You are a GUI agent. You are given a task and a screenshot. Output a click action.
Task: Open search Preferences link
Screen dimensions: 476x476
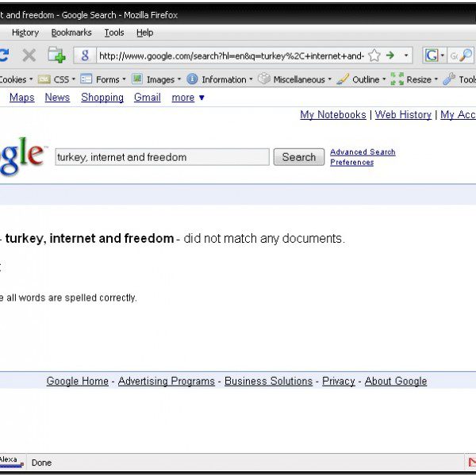351,163
